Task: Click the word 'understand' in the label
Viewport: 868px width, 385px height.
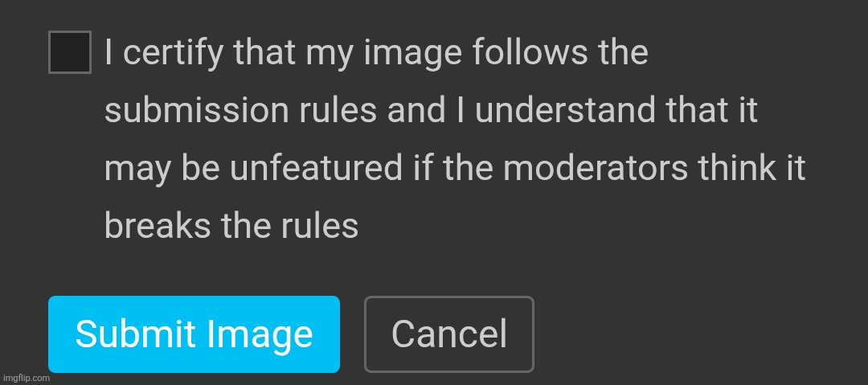Action: (x=565, y=110)
